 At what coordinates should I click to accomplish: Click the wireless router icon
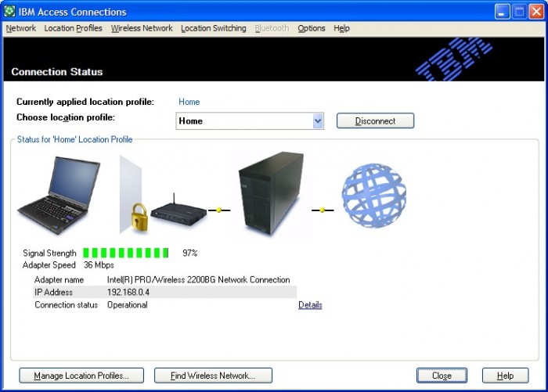178,210
